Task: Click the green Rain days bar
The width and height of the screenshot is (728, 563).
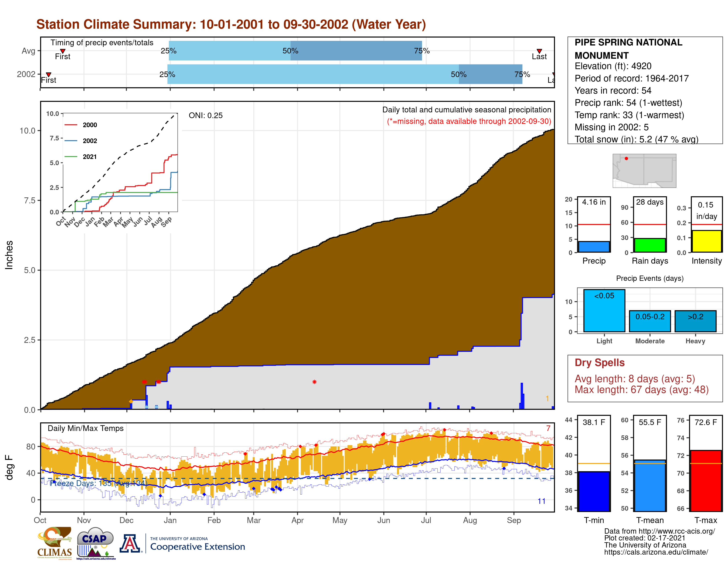Action: pyautogui.click(x=650, y=245)
